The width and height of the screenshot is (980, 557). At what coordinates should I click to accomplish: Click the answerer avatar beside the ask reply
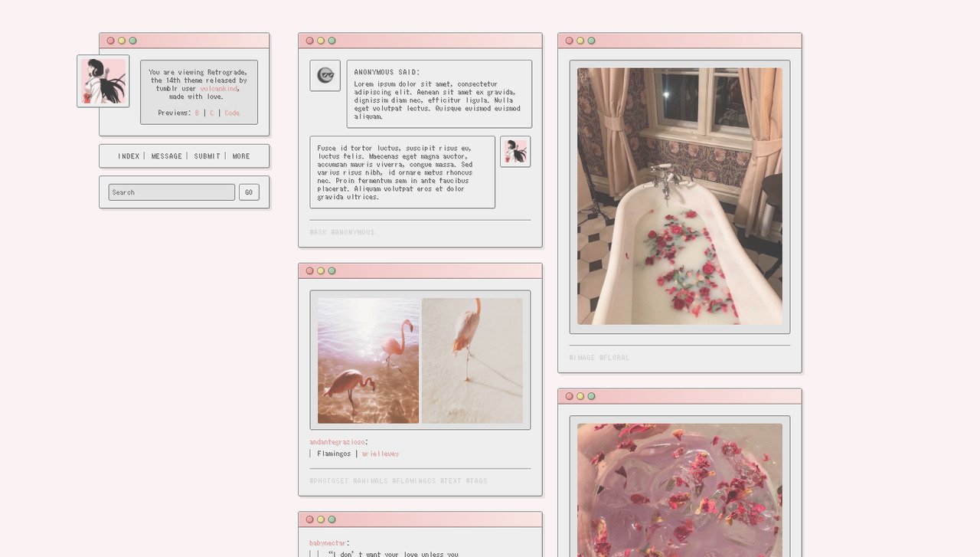[x=515, y=151]
